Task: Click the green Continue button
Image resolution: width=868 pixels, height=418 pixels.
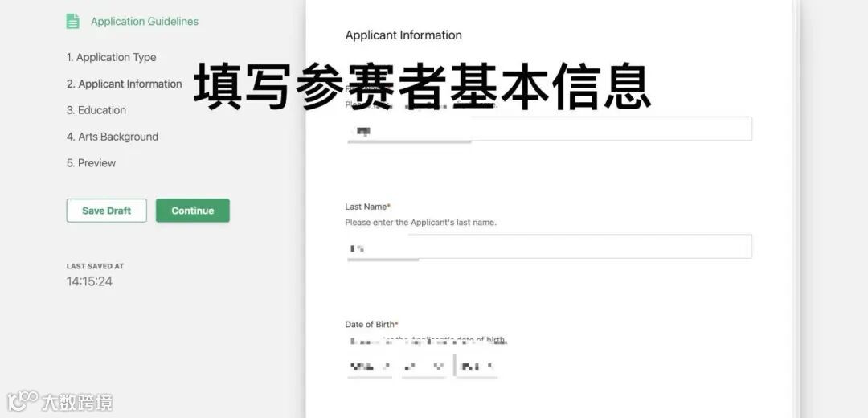Action: coord(193,211)
